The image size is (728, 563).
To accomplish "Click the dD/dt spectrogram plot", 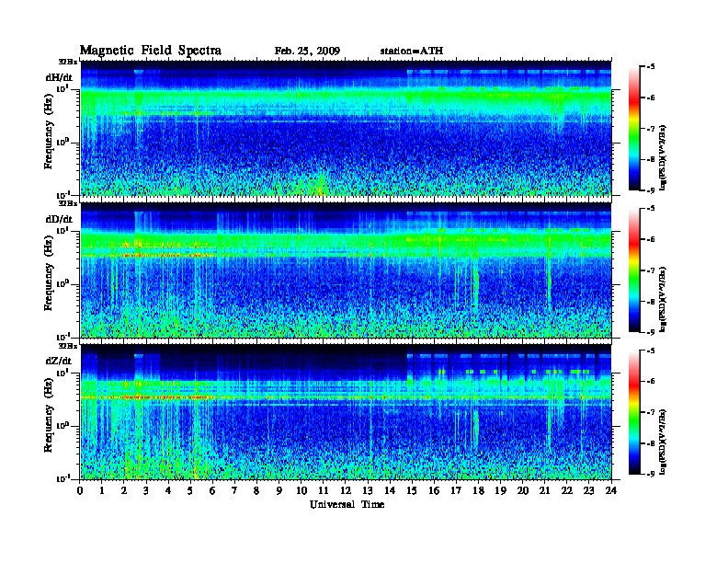I will (x=346, y=270).
